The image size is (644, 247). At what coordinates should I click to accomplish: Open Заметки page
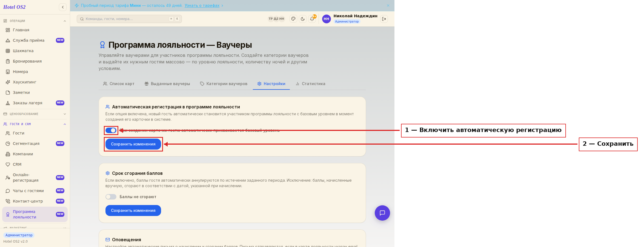35,92
